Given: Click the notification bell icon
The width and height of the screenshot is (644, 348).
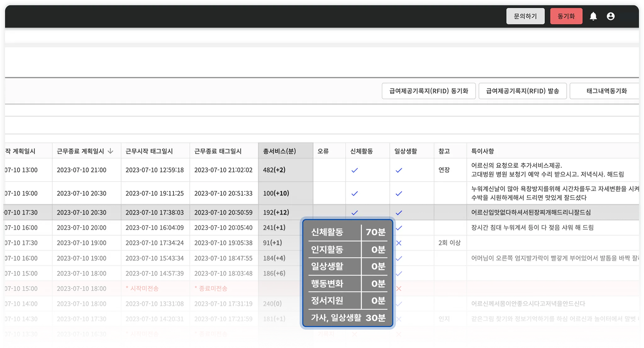Looking at the screenshot, I should click(593, 16).
